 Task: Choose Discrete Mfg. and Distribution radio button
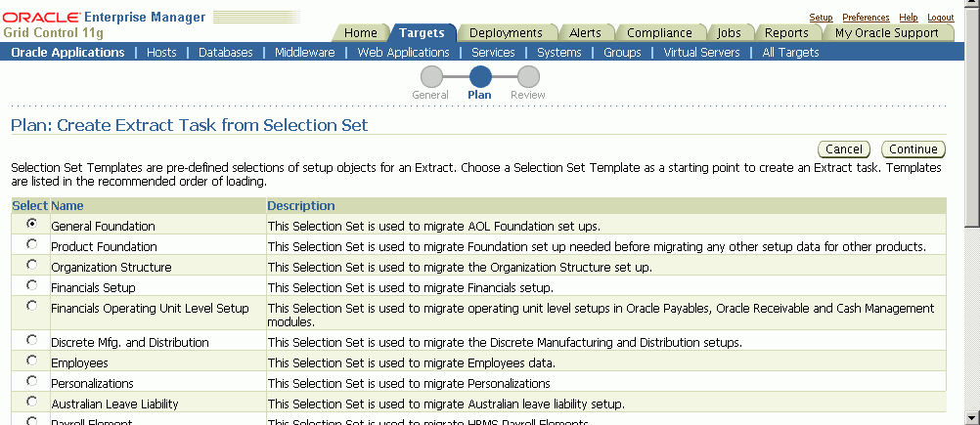click(x=31, y=340)
